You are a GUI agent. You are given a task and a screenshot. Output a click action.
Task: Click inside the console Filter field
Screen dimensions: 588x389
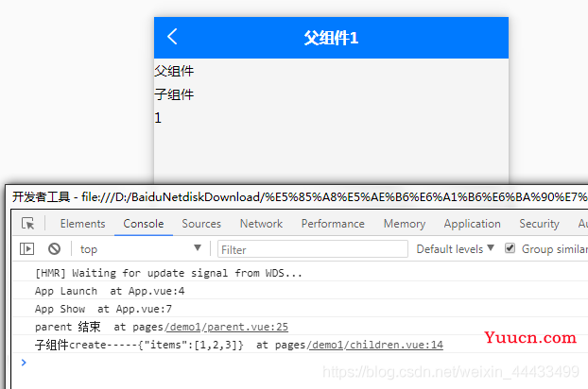tap(310, 249)
